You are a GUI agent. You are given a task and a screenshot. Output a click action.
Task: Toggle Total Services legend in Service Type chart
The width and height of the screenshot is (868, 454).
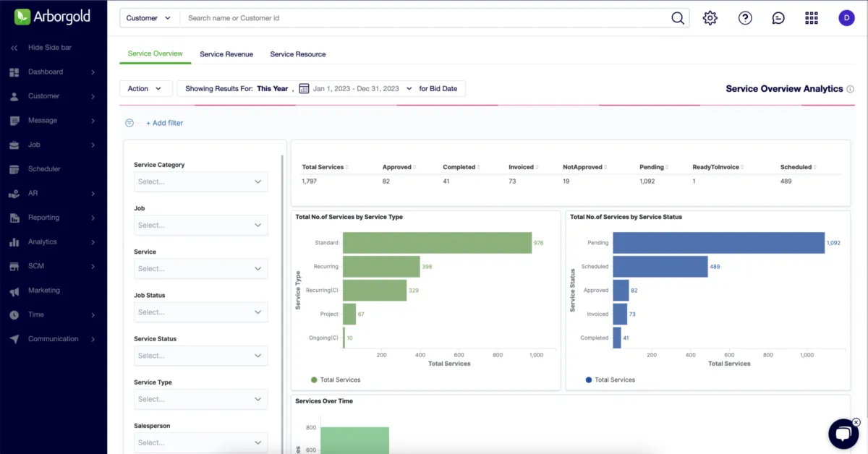click(x=336, y=380)
